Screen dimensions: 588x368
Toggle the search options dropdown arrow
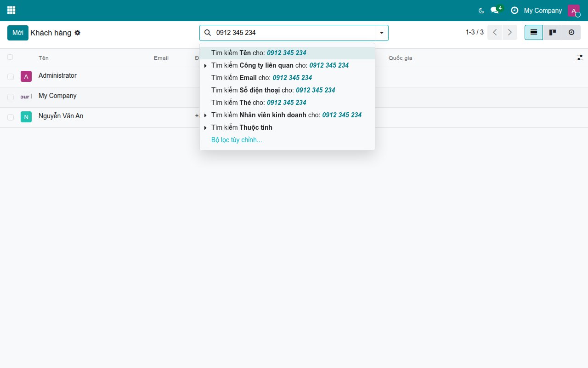tap(382, 33)
